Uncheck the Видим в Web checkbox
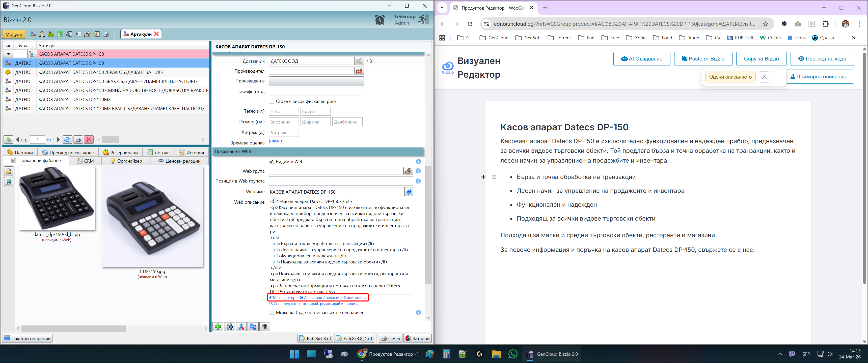 click(271, 161)
